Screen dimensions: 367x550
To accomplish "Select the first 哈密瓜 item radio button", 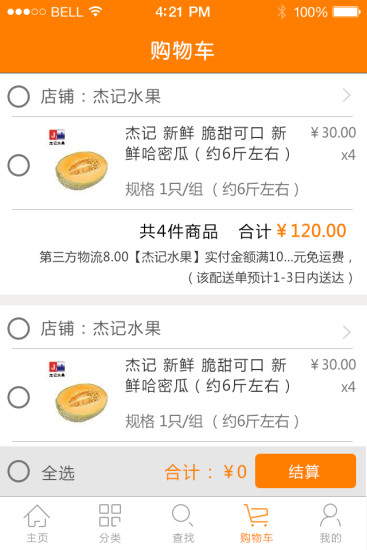I will coord(19,165).
